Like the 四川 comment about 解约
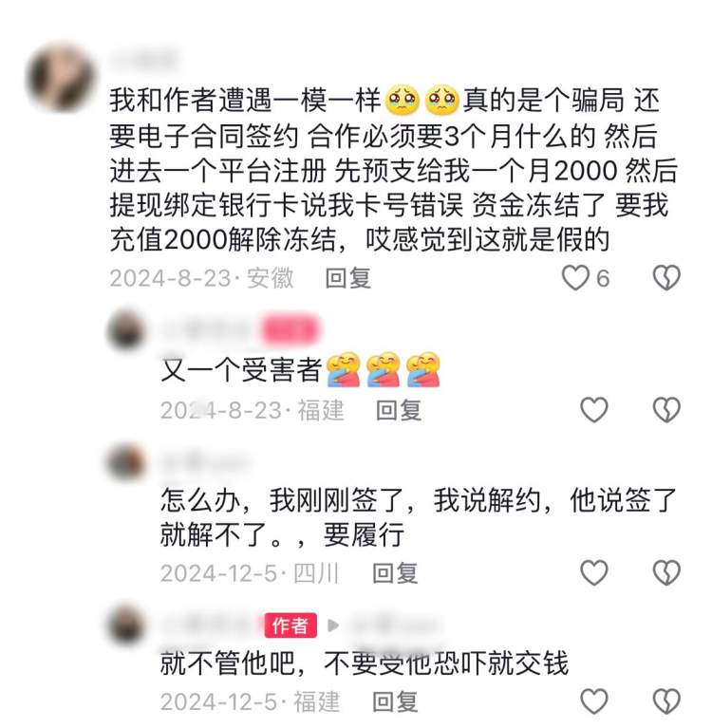Screen dimensions: 712x728 click(x=594, y=572)
